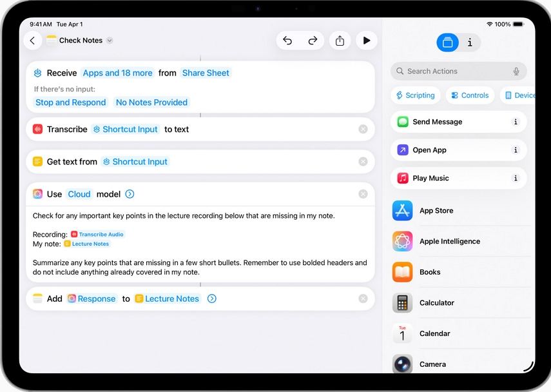Viewport: 551px width, 392px height.
Task: Check the Wi-Fi status icon
Action: click(x=490, y=24)
